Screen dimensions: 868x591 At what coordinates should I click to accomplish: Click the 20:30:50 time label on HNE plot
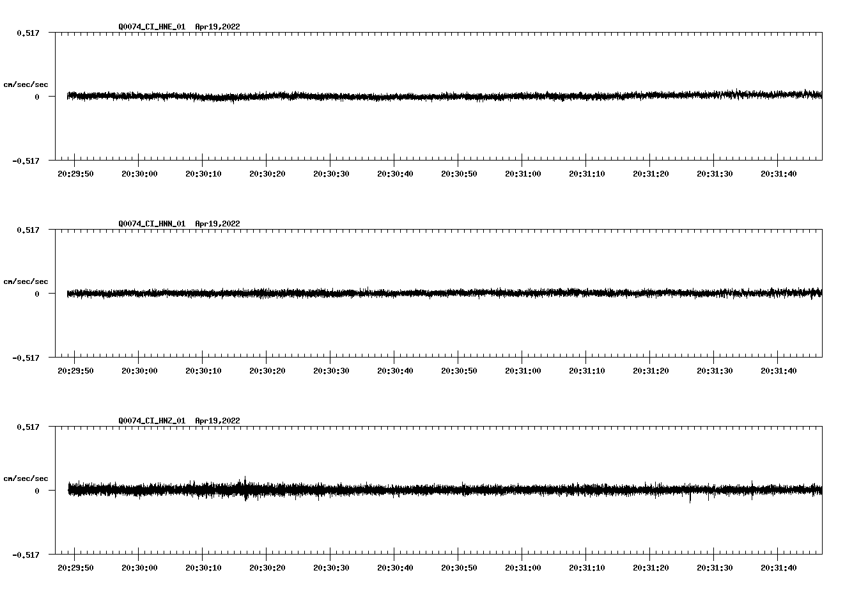click(459, 174)
